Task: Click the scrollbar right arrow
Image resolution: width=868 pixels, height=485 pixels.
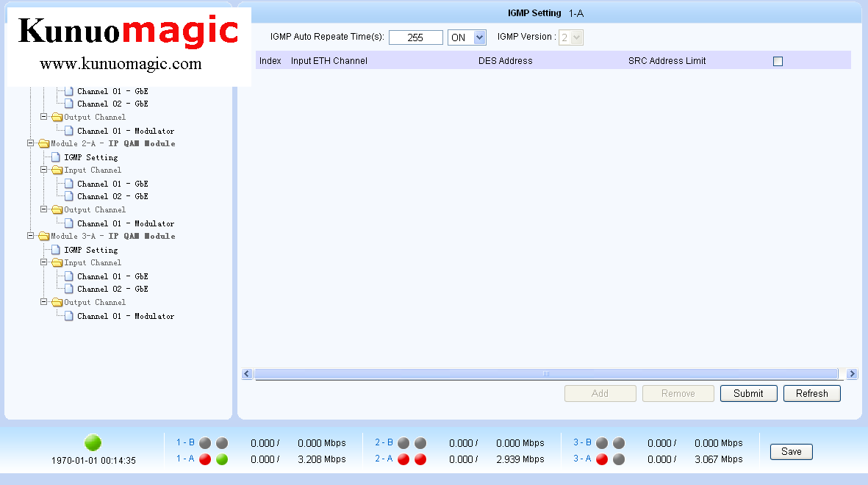Action: coord(852,374)
